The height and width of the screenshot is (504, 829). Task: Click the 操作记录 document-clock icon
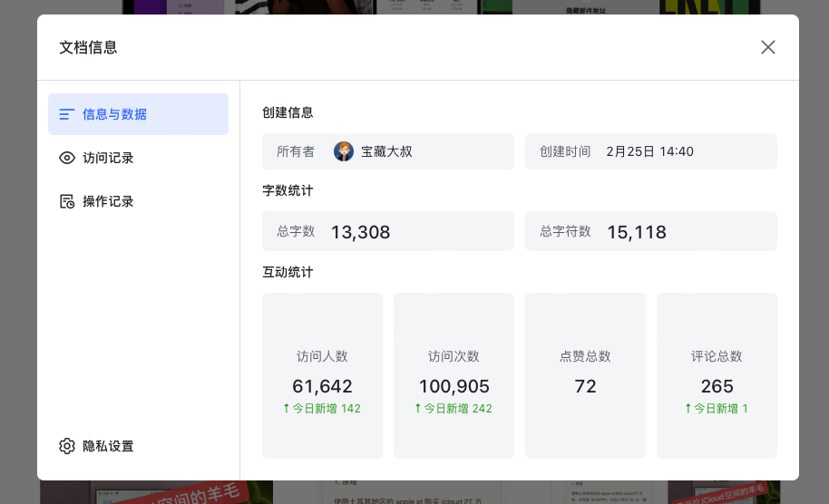click(x=67, y=201)
